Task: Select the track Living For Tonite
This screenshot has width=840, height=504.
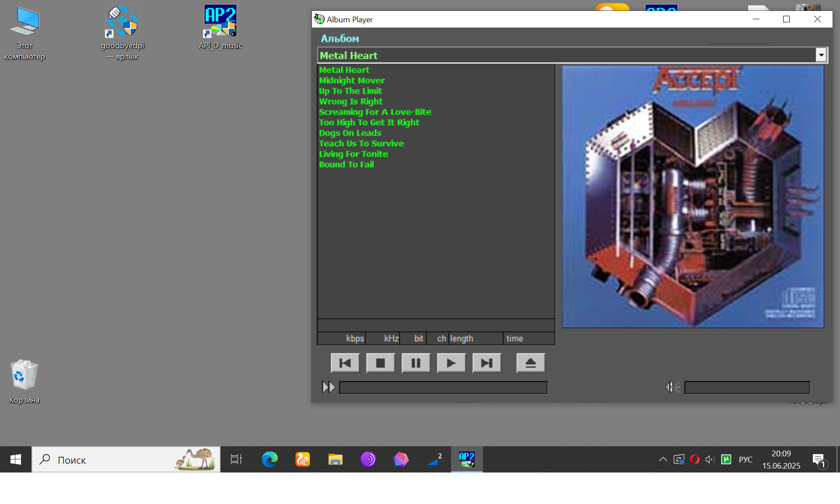Action: 353,154
